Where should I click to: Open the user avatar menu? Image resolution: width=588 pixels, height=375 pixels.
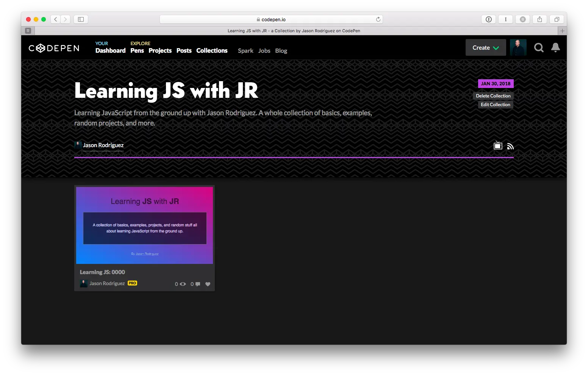tap(518, 47)
